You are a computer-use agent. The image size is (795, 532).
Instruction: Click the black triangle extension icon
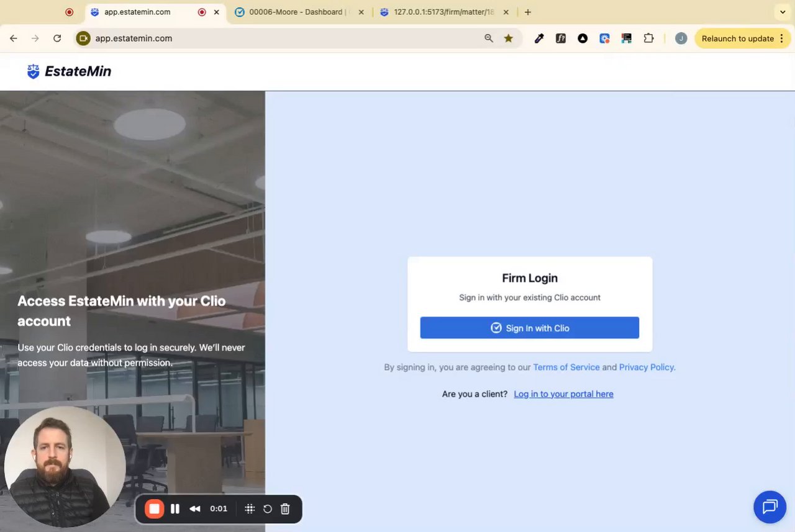[583, 38]
